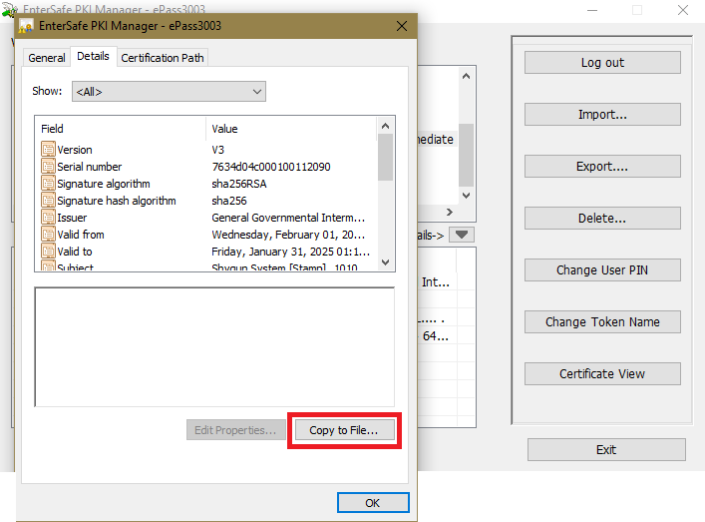Click the Serial number field icon
Viewport: 705px width, 522px height.
coord(48,167)
